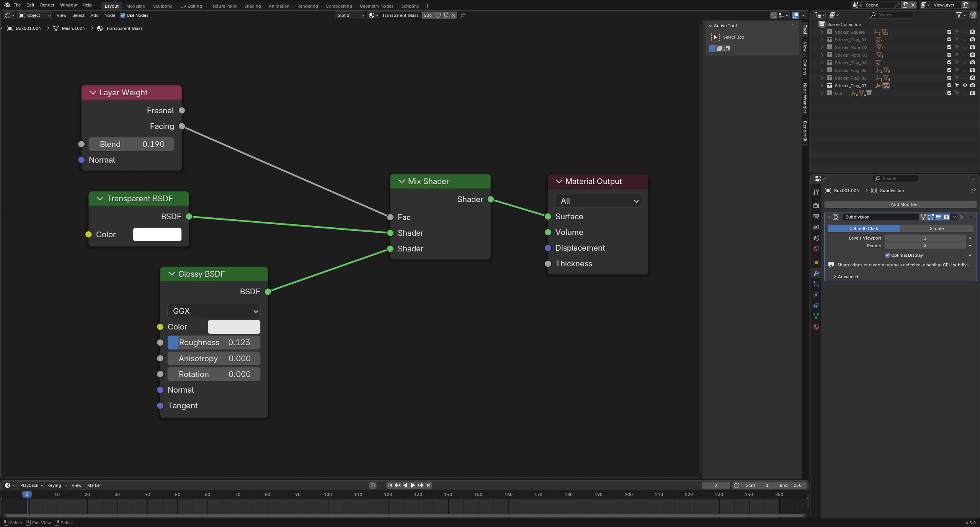Open the Object Data properties tab icon

coord(816,316)
